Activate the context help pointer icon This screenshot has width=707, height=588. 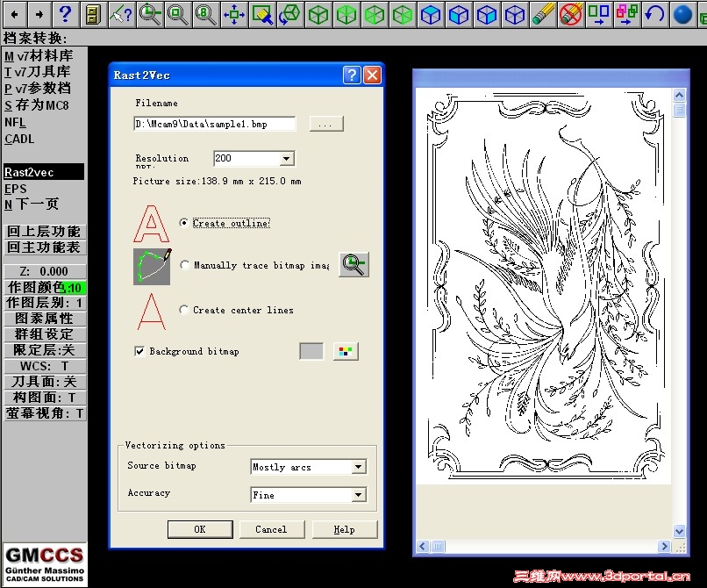pyautogui.click(x=122, y=14)
